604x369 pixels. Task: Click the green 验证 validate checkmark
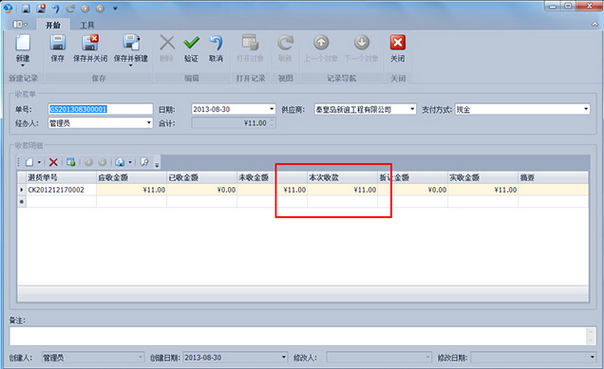coord(191,43)
